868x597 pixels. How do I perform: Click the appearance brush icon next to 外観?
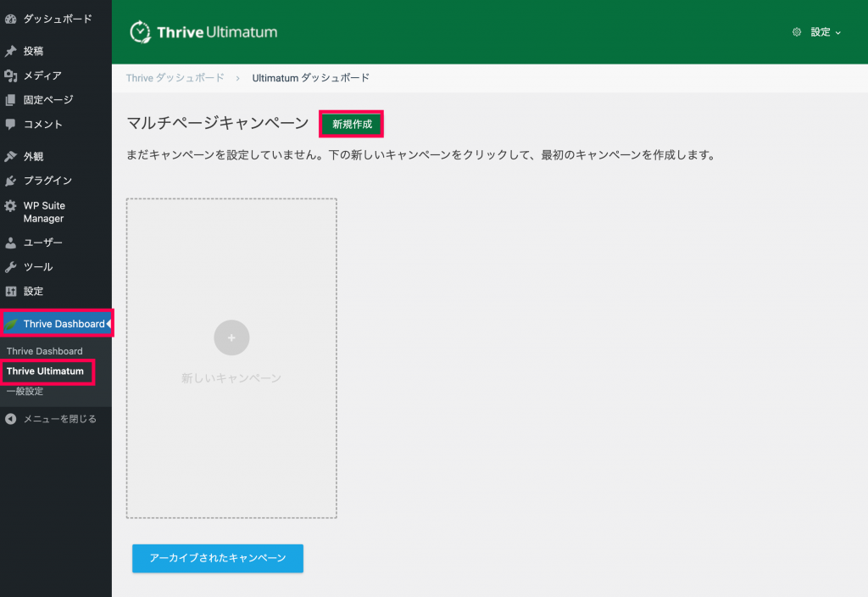pyautogui.click(x=10, y=156)
